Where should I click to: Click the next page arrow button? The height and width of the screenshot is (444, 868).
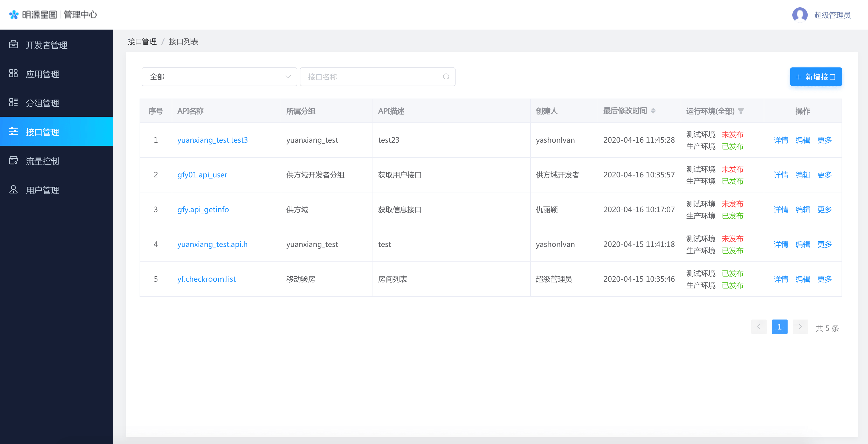800,327
